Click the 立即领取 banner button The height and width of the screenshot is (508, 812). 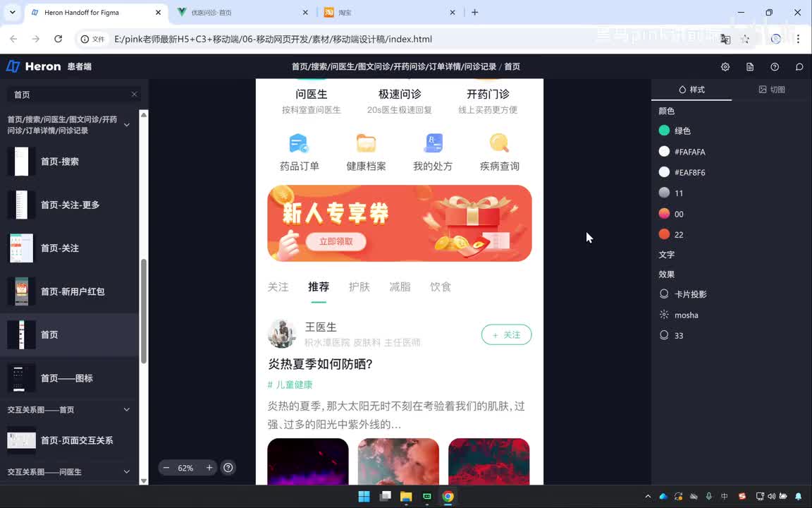(x=336, y=241)
